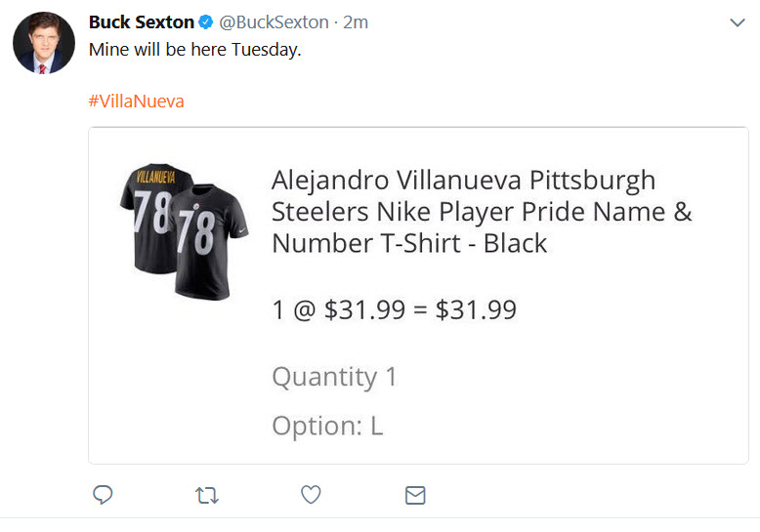The width and height of the screenshot is (760, 532).
Task: Open the #VillaNueva hashtag
Action: tap(136, 102)
